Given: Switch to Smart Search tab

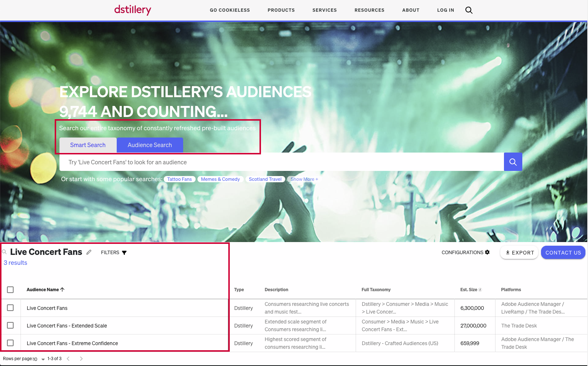Looking at the screenshot, I should pos(88,145).
